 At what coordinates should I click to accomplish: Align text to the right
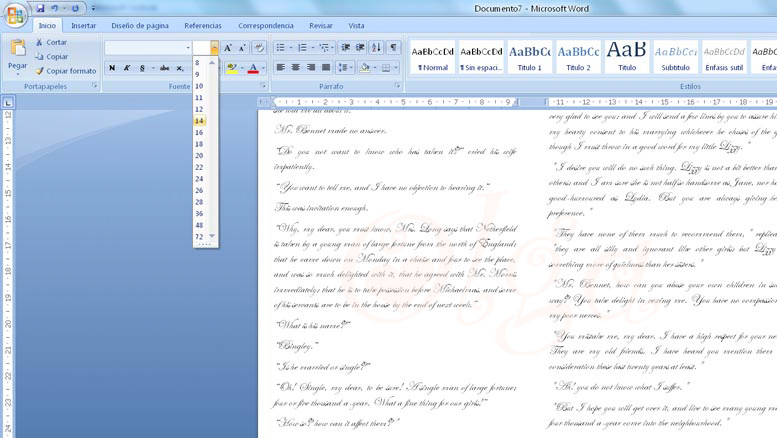click(311, 67)
